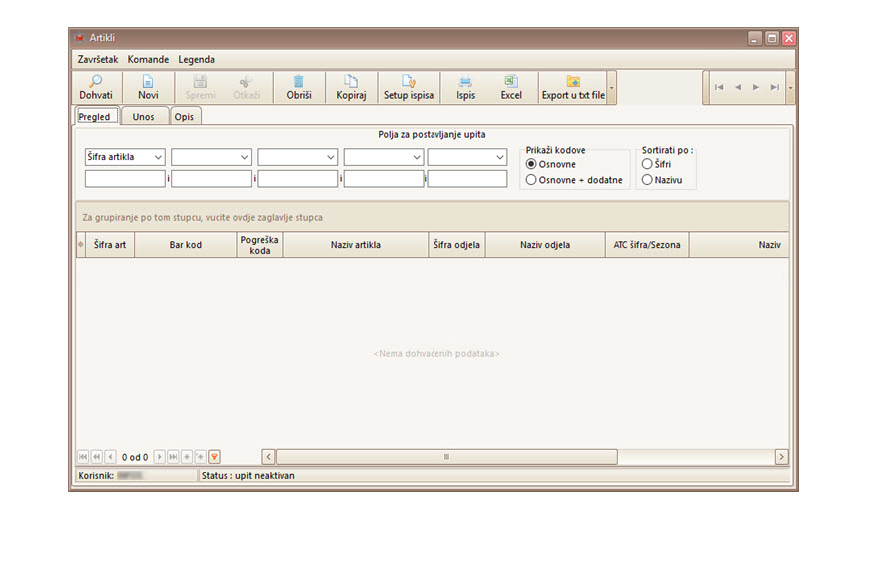Click the scrollbar left arrow
The width and height of the screenshot is (869, 588).
(x=269, y=457)
